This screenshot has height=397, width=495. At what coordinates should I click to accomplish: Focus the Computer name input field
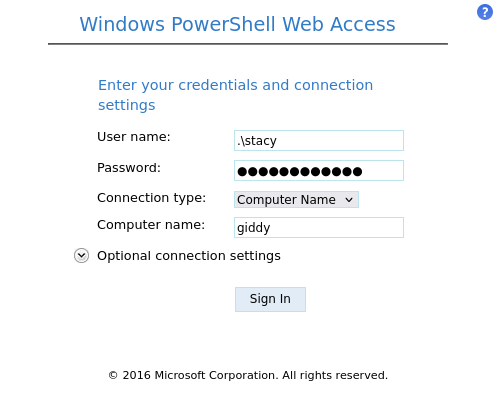[x=319, y=227]
